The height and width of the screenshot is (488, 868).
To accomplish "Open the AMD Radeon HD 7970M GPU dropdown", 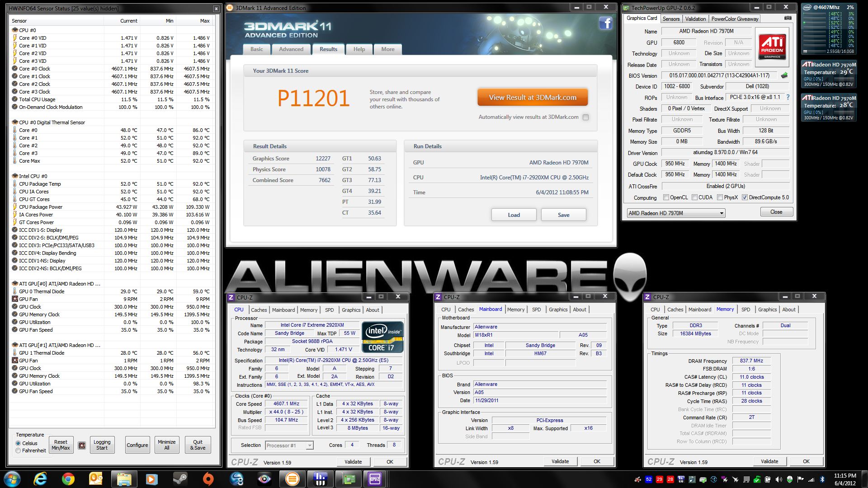I will 676,213.
